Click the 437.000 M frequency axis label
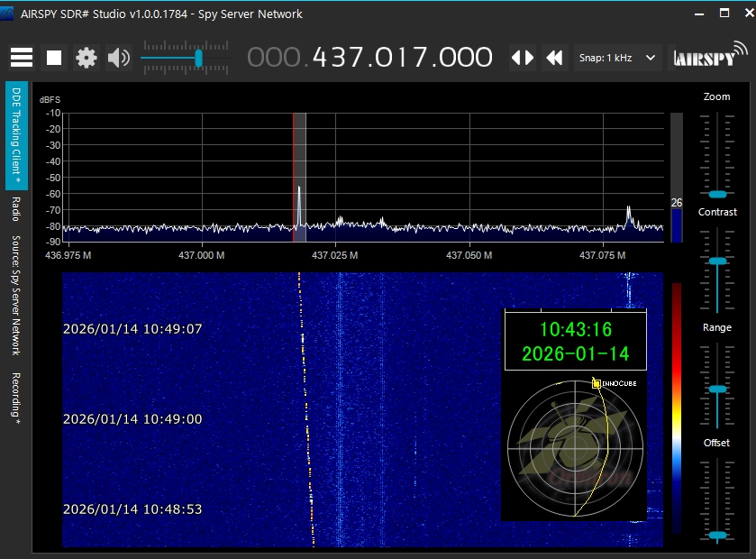The image size is (756, 559). coord(201,255)
